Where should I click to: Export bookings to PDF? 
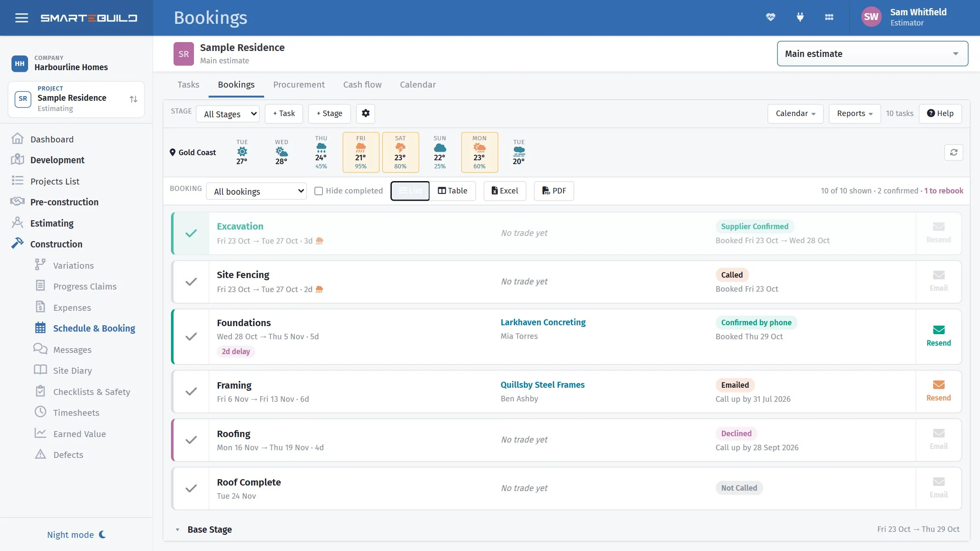(x=554, y=191)
